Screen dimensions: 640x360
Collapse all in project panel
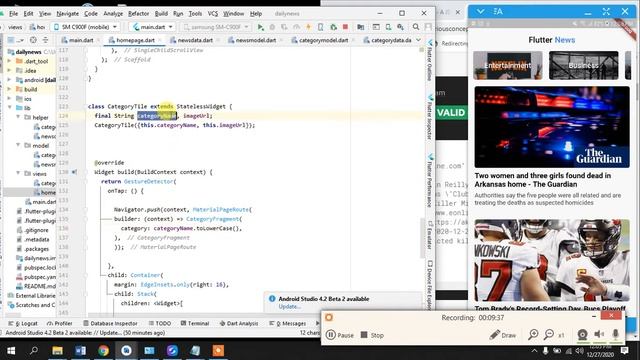click(45, 40)
